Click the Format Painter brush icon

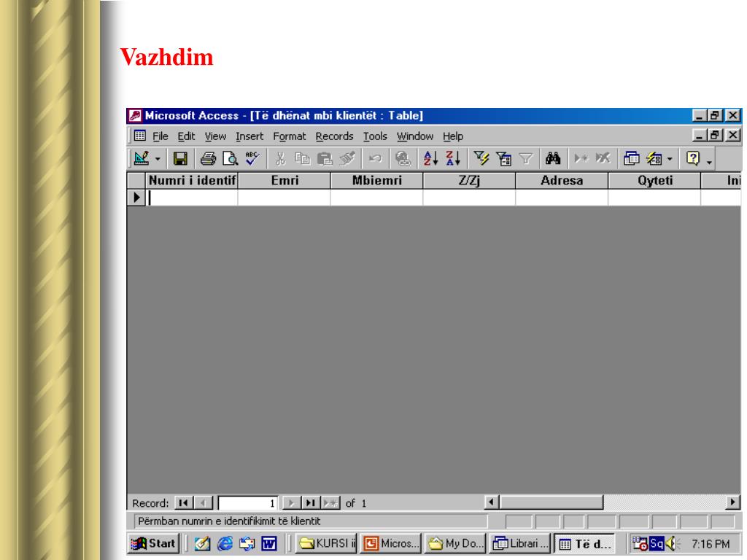coord(348,158)
